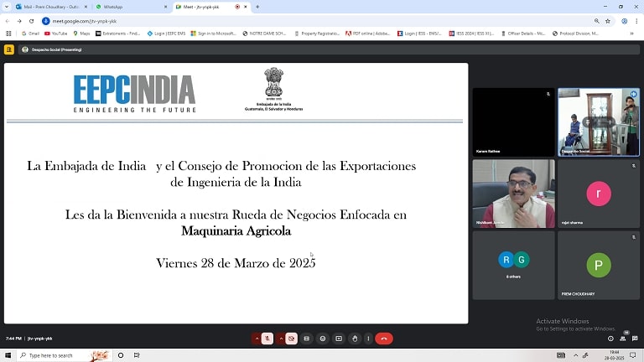Open Sign in to Microsoft bookmark
Image resolution: width=644 pixels, height=362 pixels.
coord(214,34)
